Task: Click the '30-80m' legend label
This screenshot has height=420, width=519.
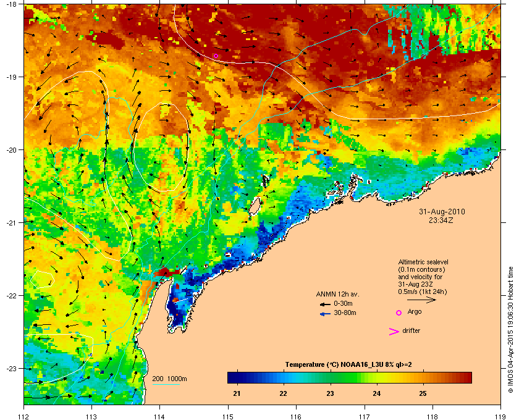Action: tap(345, 313)
